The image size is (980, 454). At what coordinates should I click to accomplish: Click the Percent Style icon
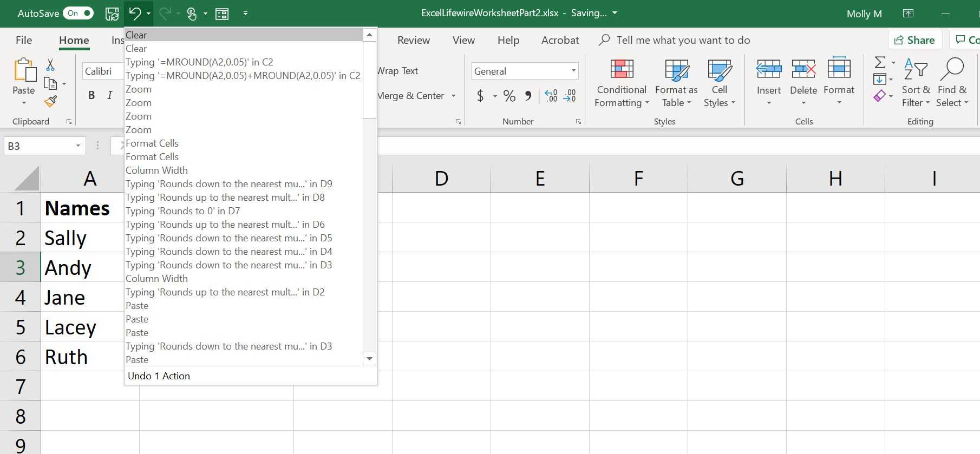[509, 96]
